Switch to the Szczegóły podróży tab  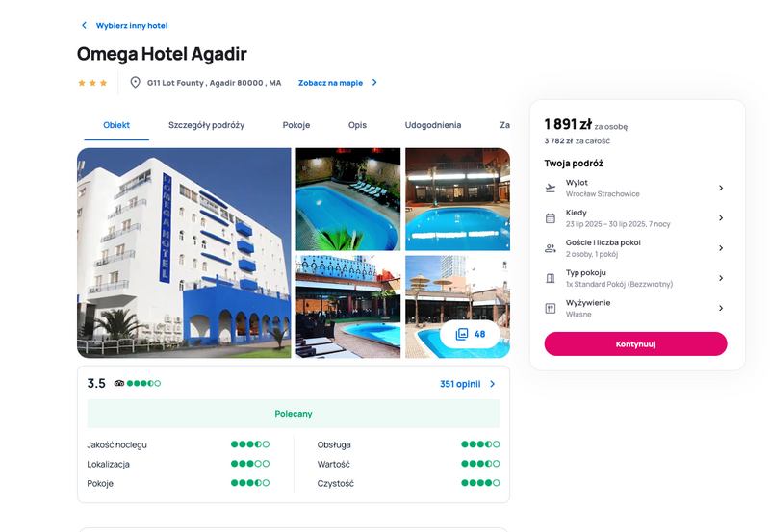point(206,125)
